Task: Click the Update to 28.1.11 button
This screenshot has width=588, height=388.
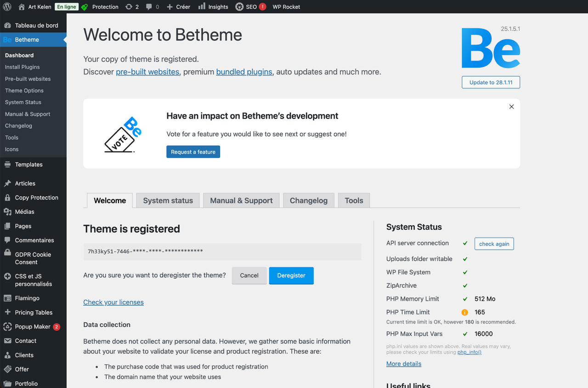Action: 491,82
